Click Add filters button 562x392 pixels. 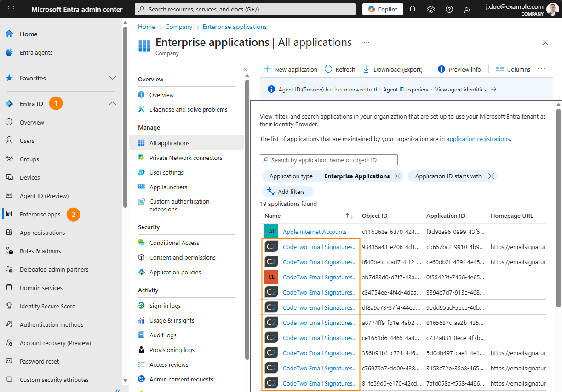point(287,192)
